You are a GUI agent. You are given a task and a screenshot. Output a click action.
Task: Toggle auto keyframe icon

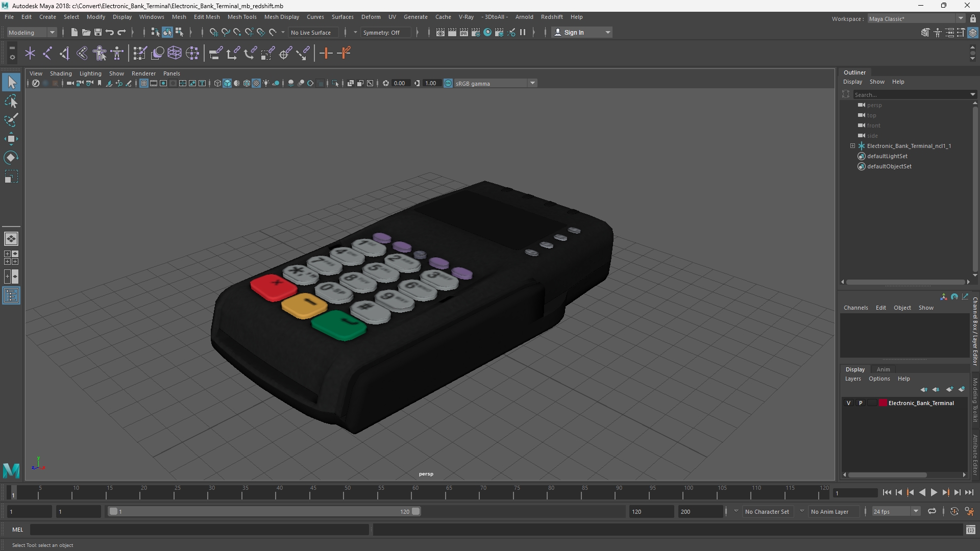[x=954, y=511]
